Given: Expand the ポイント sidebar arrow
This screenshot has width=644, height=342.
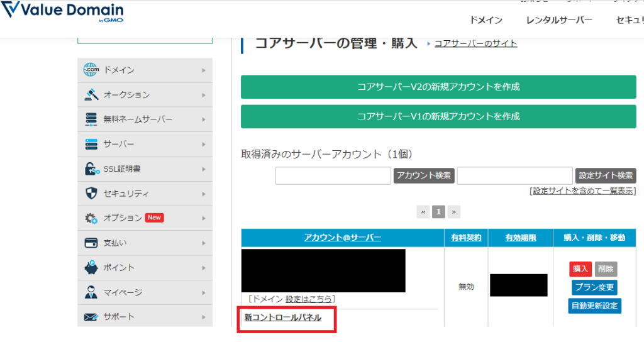Looking at the screenshot, I should click(x=204, y=268).
